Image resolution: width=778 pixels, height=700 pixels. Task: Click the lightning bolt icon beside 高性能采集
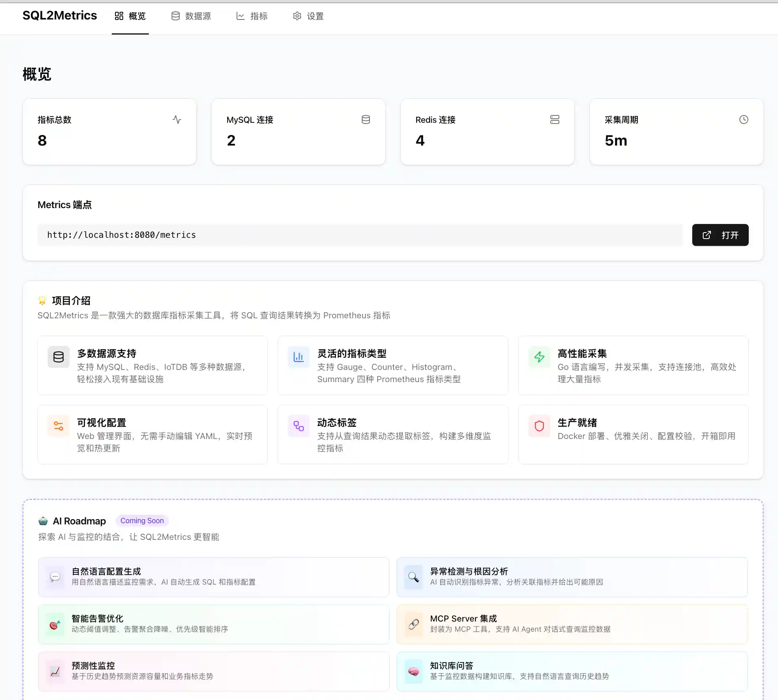coord(539,357)
